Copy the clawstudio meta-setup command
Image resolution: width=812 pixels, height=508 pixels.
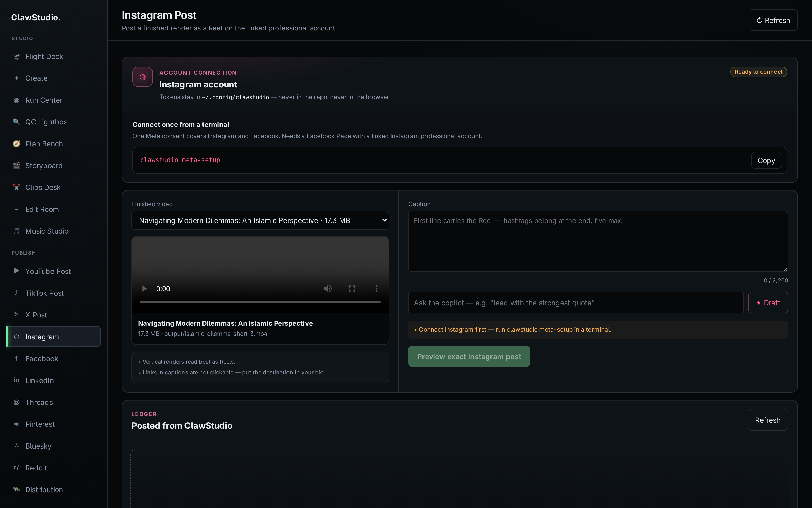pos(766,161)
